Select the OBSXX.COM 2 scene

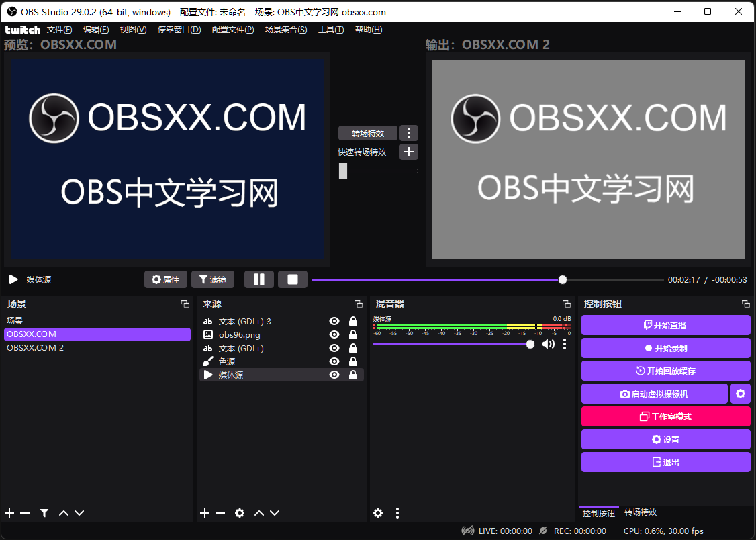(97, 348)
